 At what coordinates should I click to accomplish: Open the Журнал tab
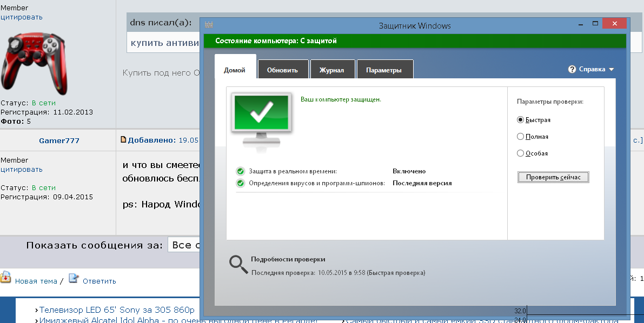331,70
